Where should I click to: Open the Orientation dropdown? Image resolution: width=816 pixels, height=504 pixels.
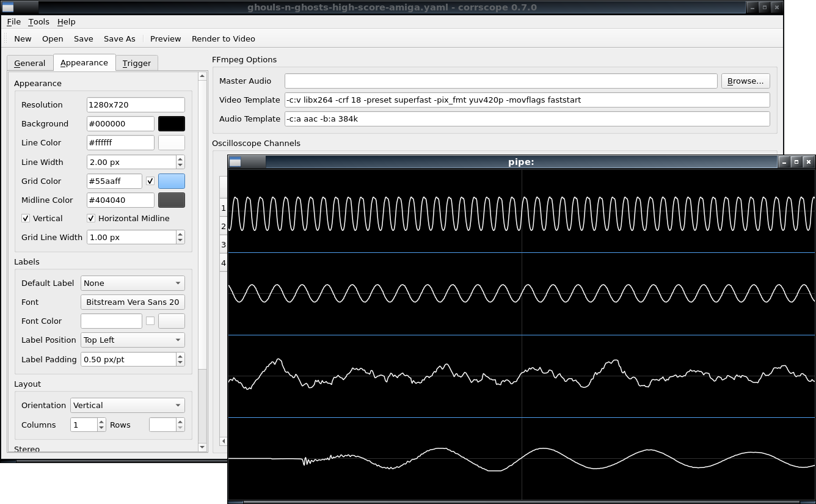[x=128, y=405]
